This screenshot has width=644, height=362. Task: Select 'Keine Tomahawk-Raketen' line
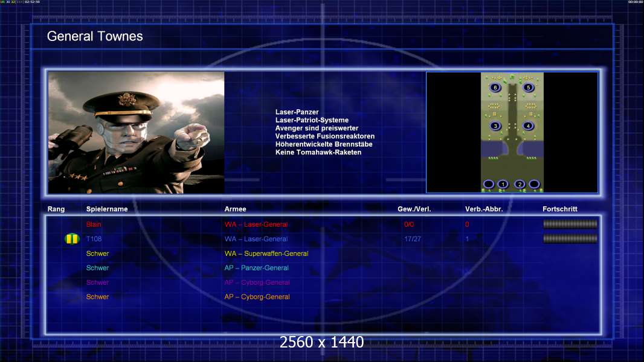tap(318, 152)
